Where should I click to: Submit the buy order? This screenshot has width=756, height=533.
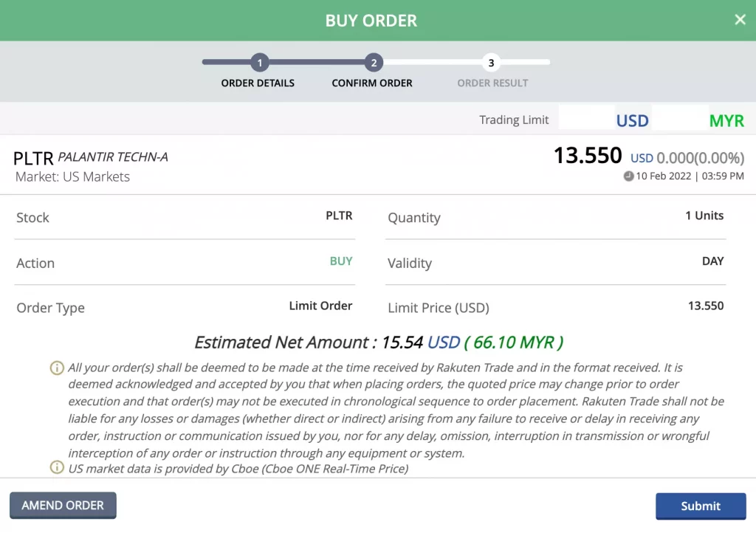pos(700,506)
